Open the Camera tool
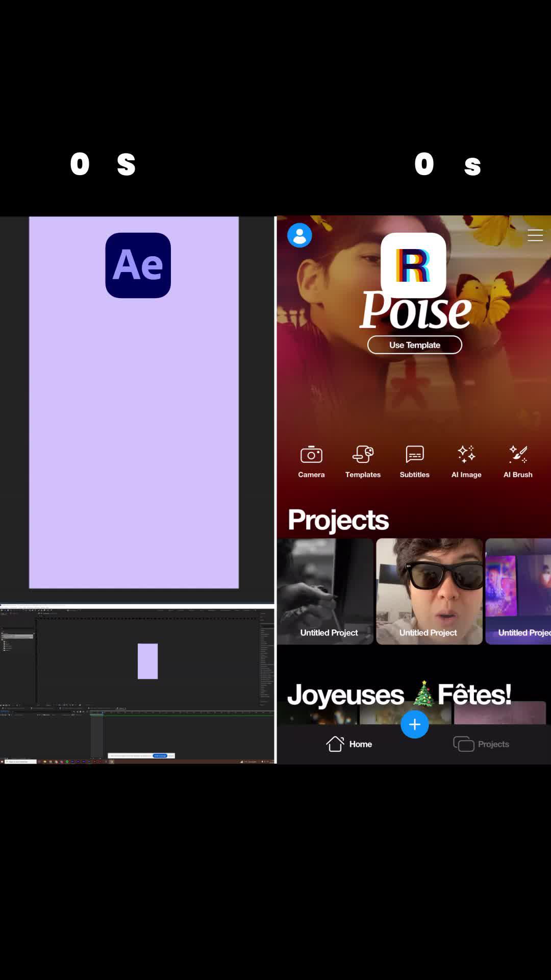 pyautogui.click(x=311, y=461)
